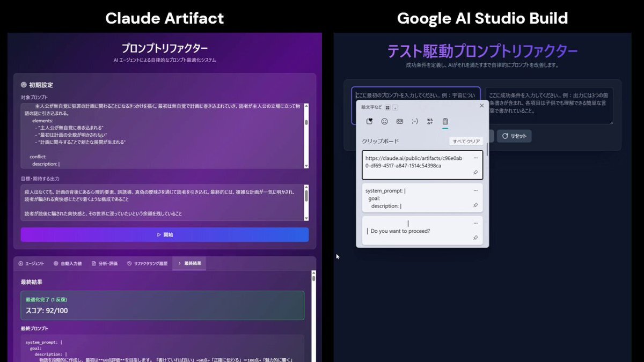Click the 初期設定 target icon
Viewport: 644px width, 362px height.
[24, 85]
